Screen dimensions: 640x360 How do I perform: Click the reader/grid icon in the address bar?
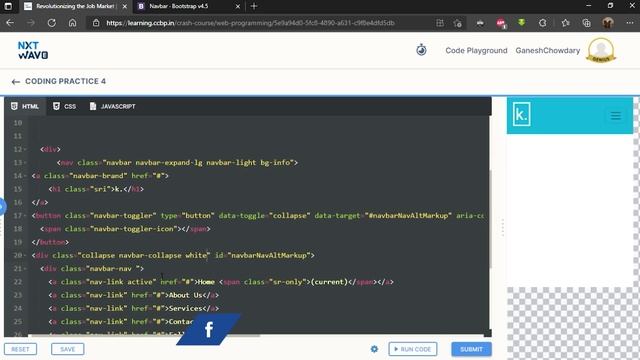440,23
